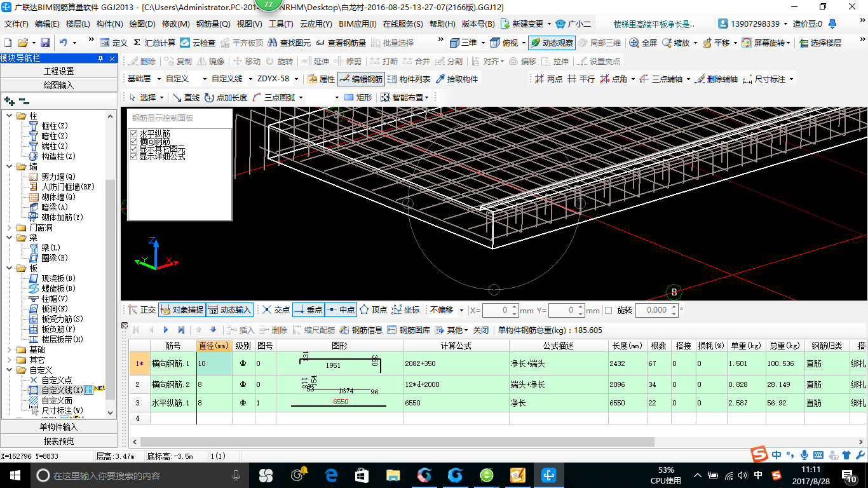The height and width of the screenshot is (488, 868).
Task: Click the expand-all plus icon in navigator
Action: coord(9,100)
